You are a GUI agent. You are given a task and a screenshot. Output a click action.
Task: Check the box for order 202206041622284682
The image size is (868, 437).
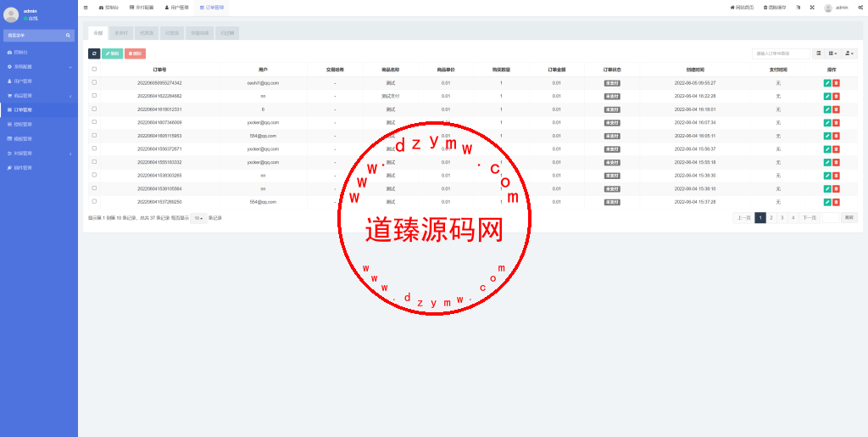[x=94, y=96]
